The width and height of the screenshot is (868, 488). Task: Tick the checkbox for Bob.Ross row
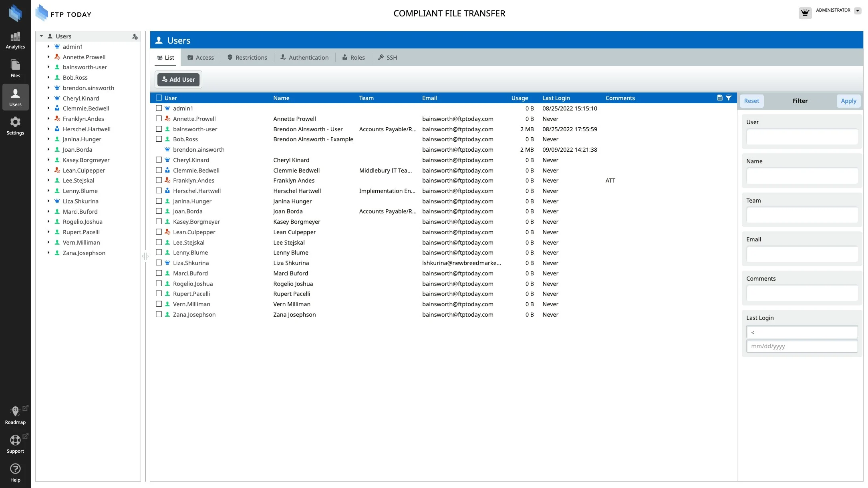(x=159, y=139)
